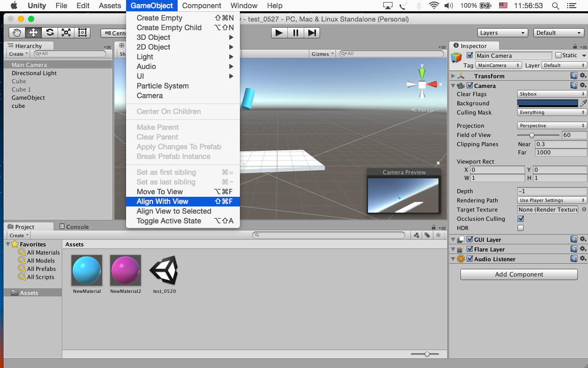Select Directional Light in Hierarchy

pos(34,73)
